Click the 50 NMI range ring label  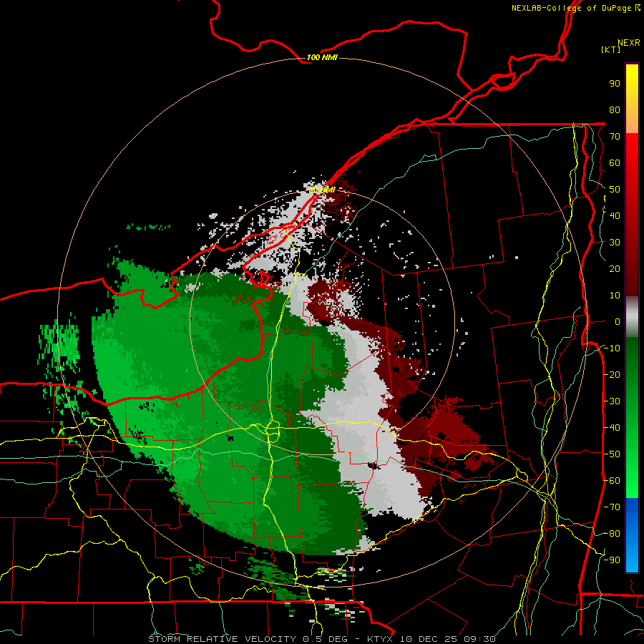coord(322,190)
